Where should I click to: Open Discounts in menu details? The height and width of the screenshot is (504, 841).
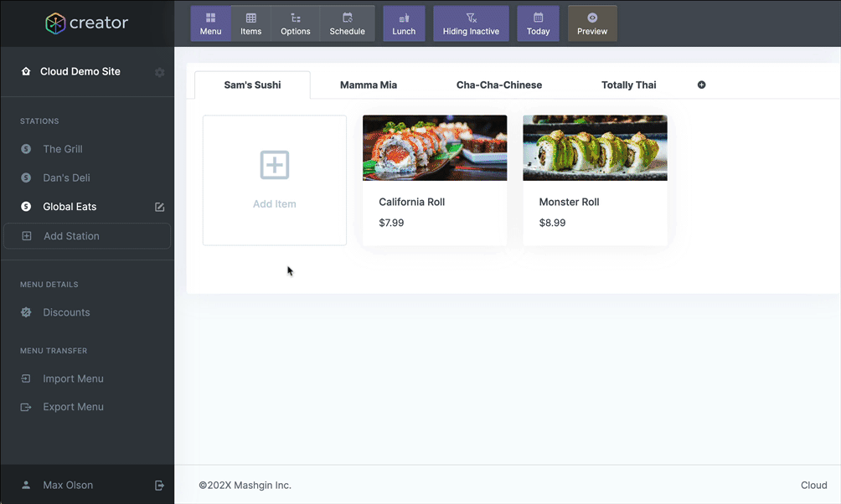coord(66,312)
